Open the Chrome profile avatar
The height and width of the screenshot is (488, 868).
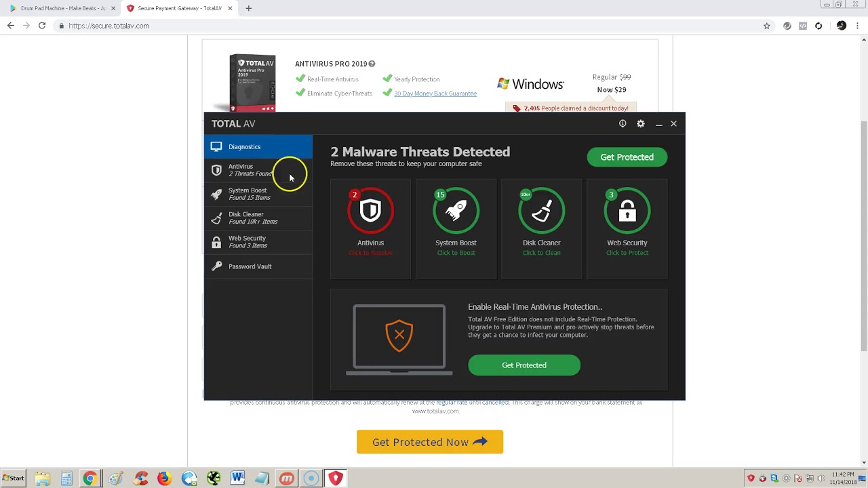click(842, 26)
